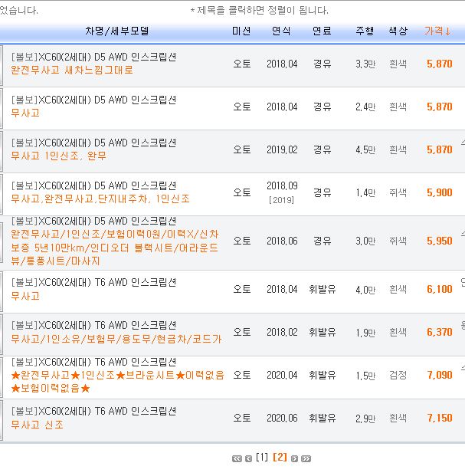Open XC60 D5 listing dated 2018.09
Viewport: 465px width, 476px height.
point(93,185)
